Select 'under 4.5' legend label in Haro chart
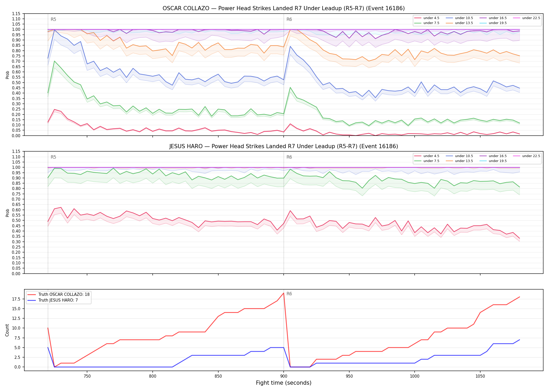 click(x=431, y=156)
